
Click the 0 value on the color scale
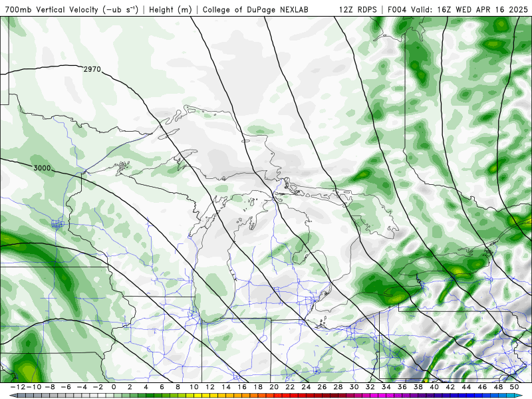point(114,387)
